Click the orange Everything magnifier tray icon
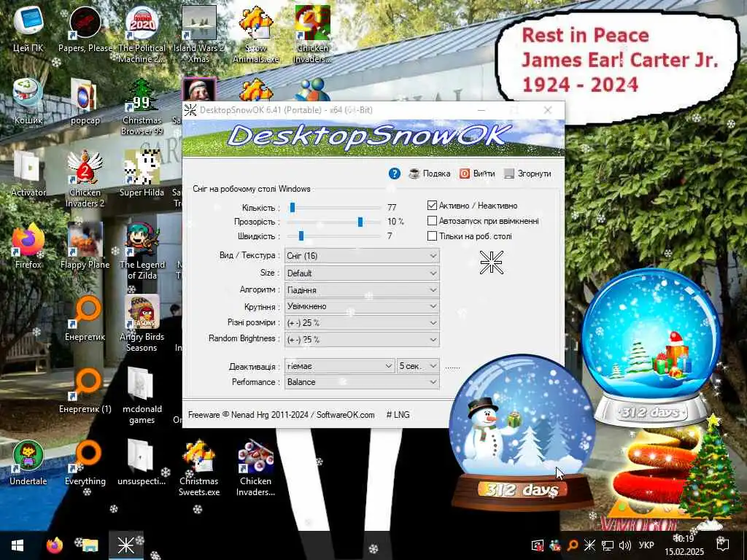This screenshot has height=560, width=747. (x=572, y=545)
